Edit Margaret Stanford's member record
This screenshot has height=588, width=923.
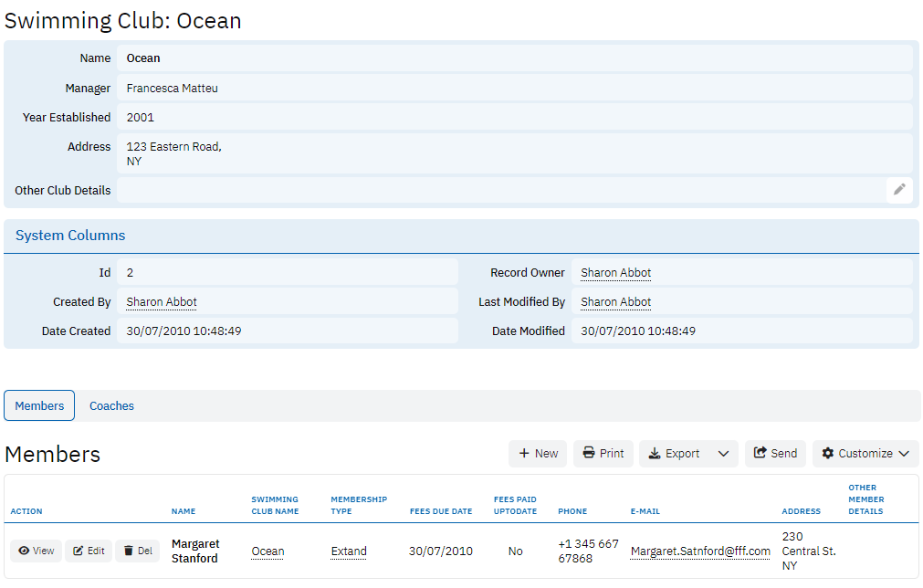89,551
